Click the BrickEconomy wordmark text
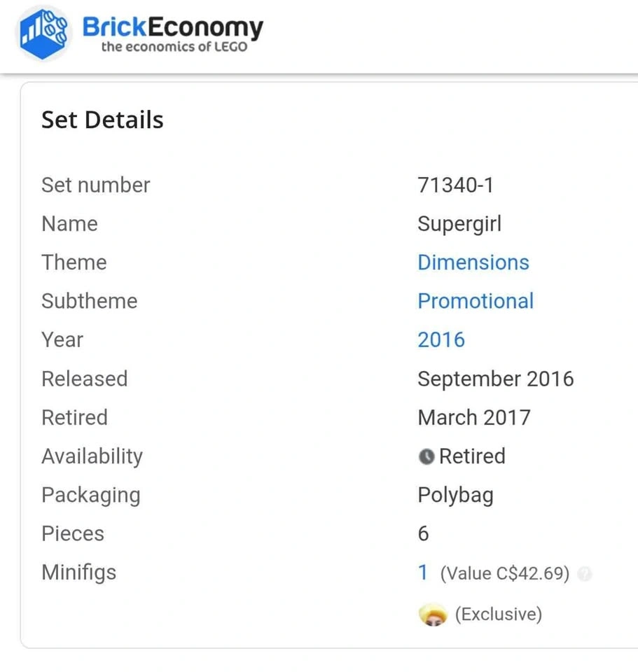638x672 pixels. coord(172,27)
